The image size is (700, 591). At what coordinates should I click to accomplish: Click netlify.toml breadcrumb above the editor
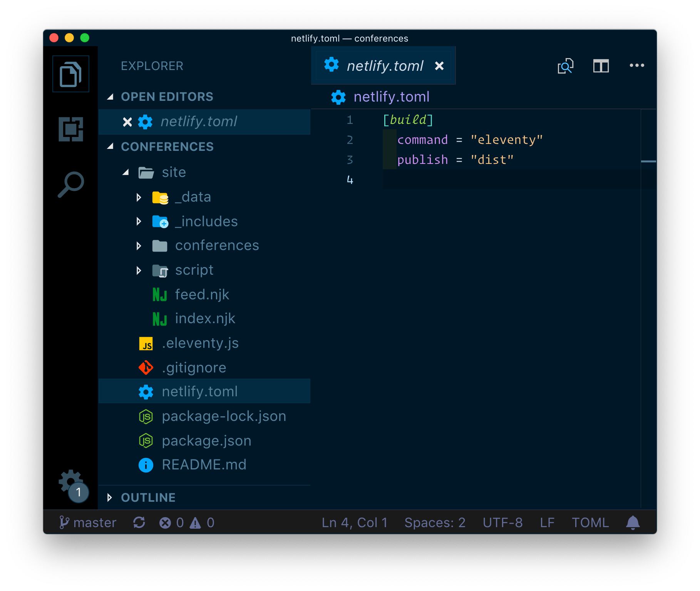point(391,97)
